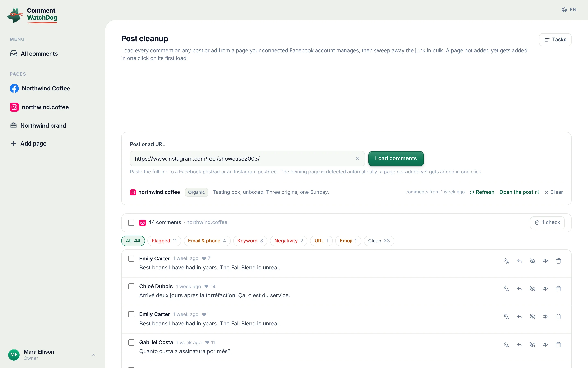This screenshot has width=588, height=368.
Task: Click the ME avatar for Mara Ellison
Action: click(14, 355)
